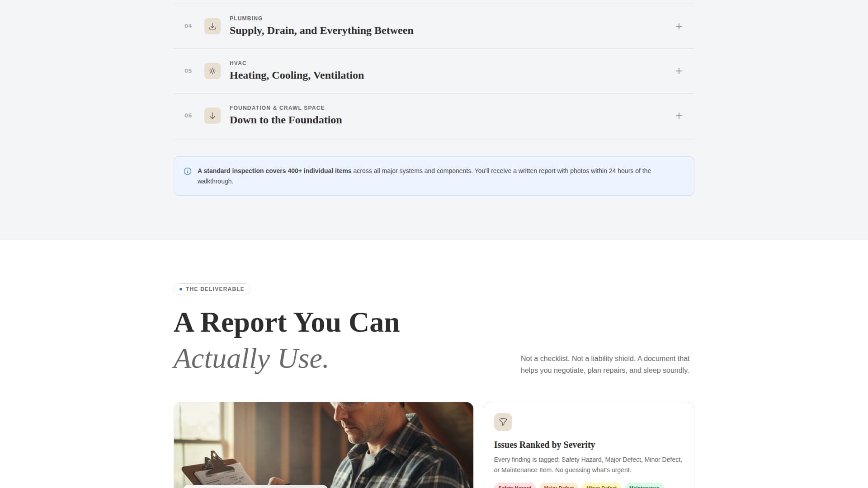Click the info circle icon in the blue notice
Screen dimensions: 868x488
(x=188, y=171)
